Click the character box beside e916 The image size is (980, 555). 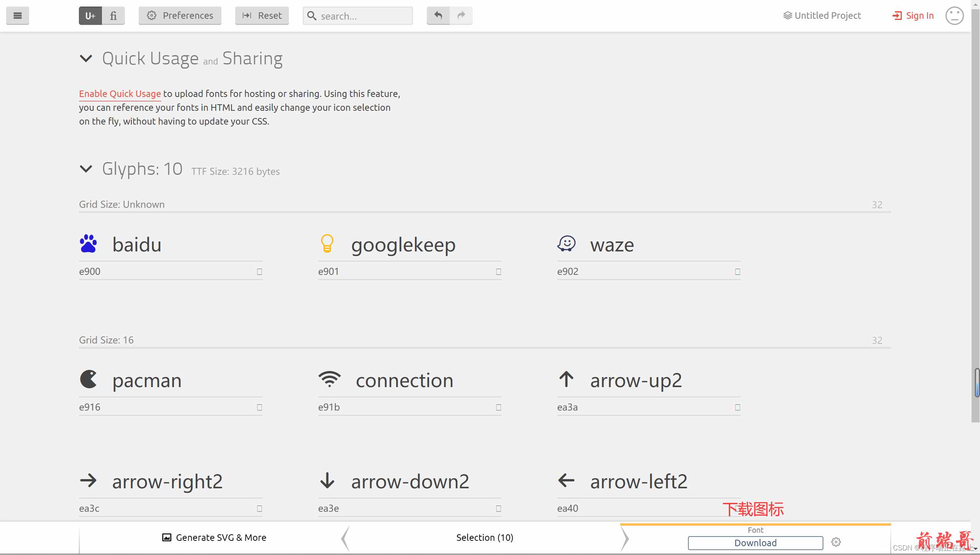click(259, 407)
